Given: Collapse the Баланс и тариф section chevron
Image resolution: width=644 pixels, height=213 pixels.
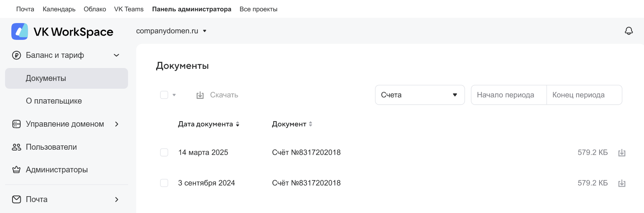Looking at the screenshot, I should pyautogui.click(x=116, y=55).
